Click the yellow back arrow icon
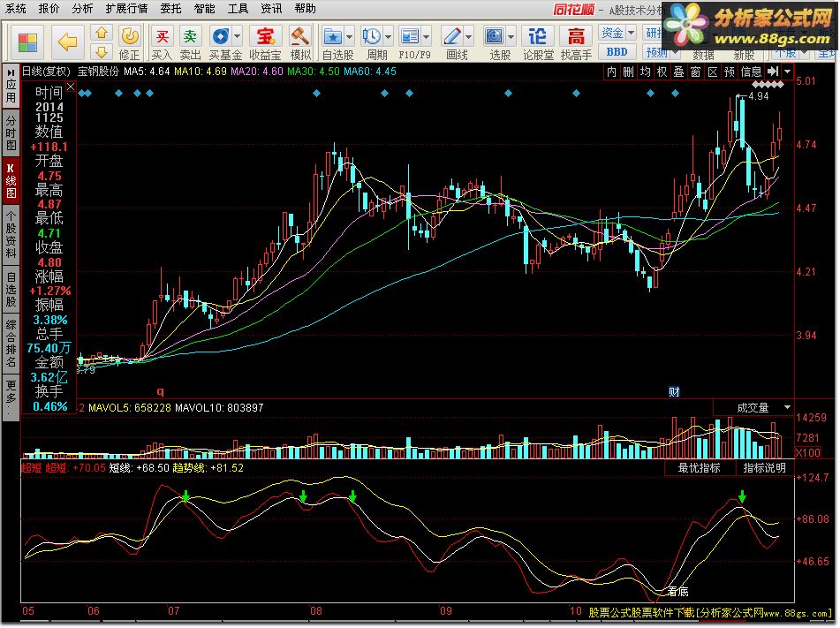 68,42
